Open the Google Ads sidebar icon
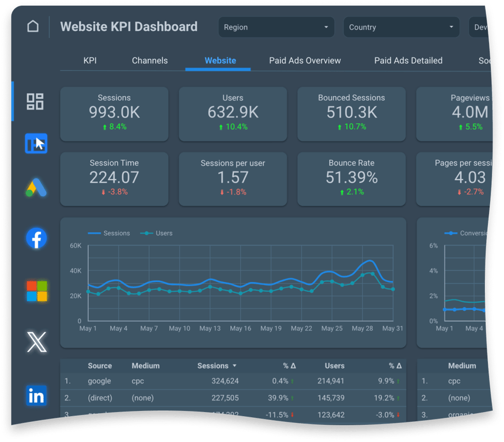Viewport: 504px width, 442px height. click(36, 188)
